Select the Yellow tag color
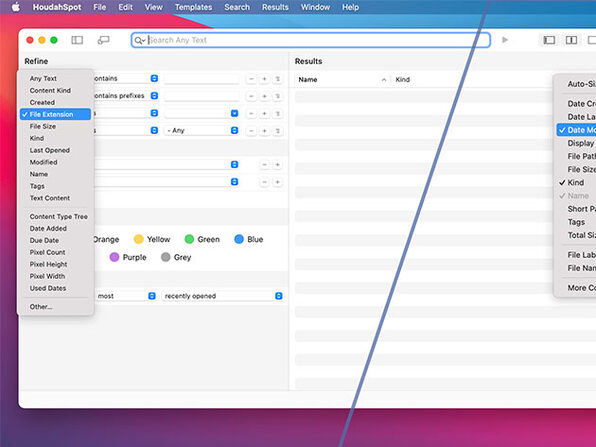596x447 pixels. pos(152,239)
